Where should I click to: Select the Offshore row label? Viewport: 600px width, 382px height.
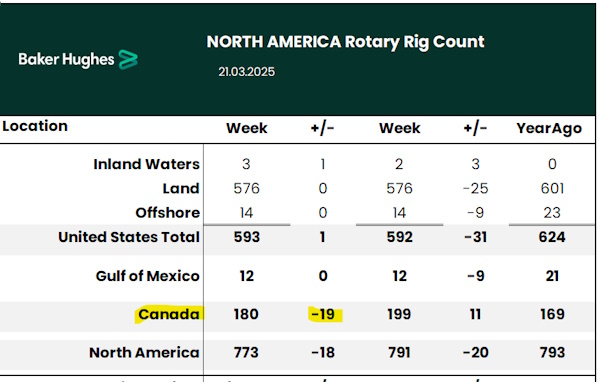tap(168, 213)
